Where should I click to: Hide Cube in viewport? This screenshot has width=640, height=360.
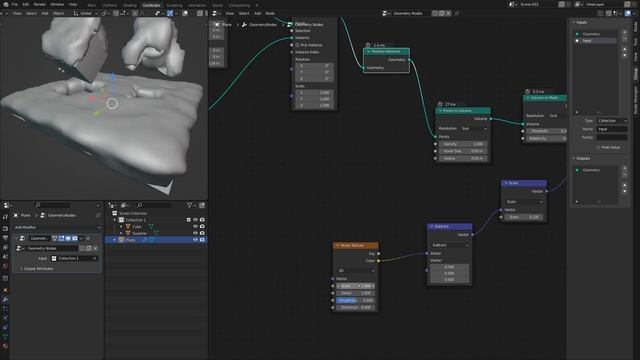pyautogui.click(x=195, y=227)
